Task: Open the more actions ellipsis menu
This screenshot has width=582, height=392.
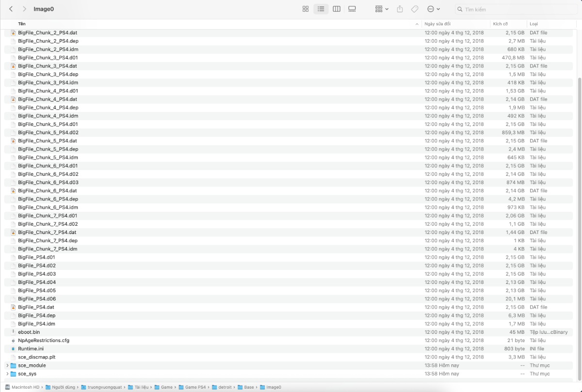Action: 434,9
